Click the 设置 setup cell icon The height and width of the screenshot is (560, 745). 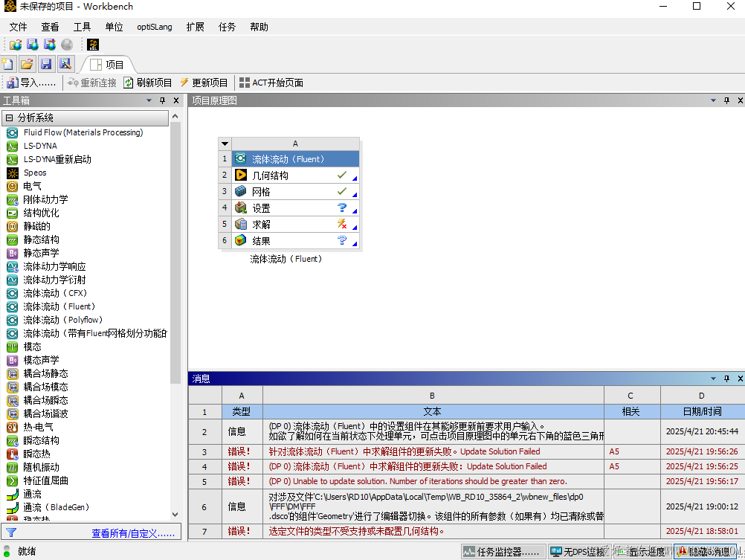(x=241, y=207)
